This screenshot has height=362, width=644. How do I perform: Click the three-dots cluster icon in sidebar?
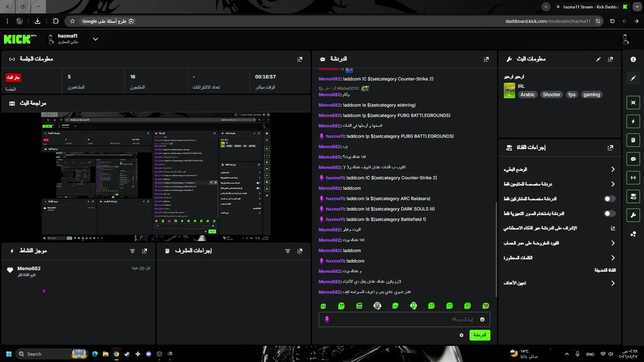tap(633, 233)
